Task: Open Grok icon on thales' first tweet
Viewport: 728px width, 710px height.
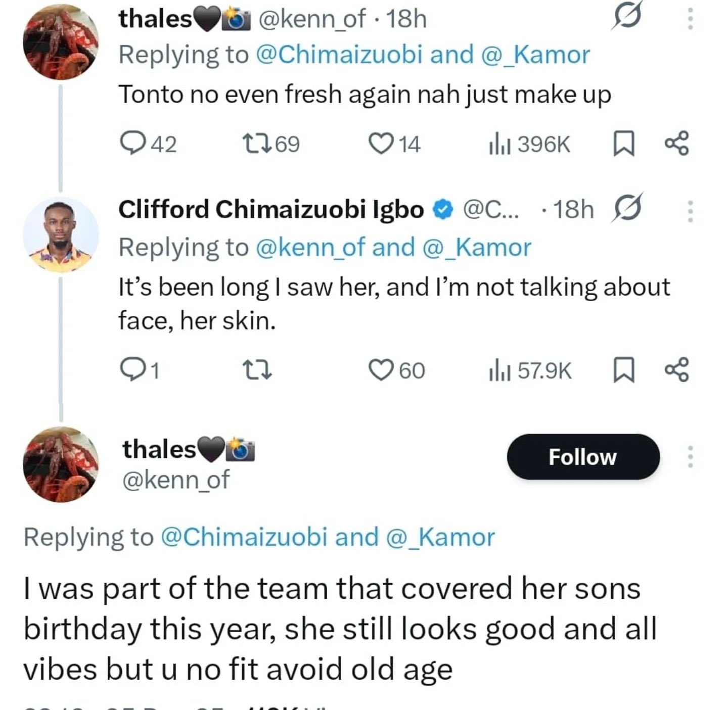Action: 627,16
